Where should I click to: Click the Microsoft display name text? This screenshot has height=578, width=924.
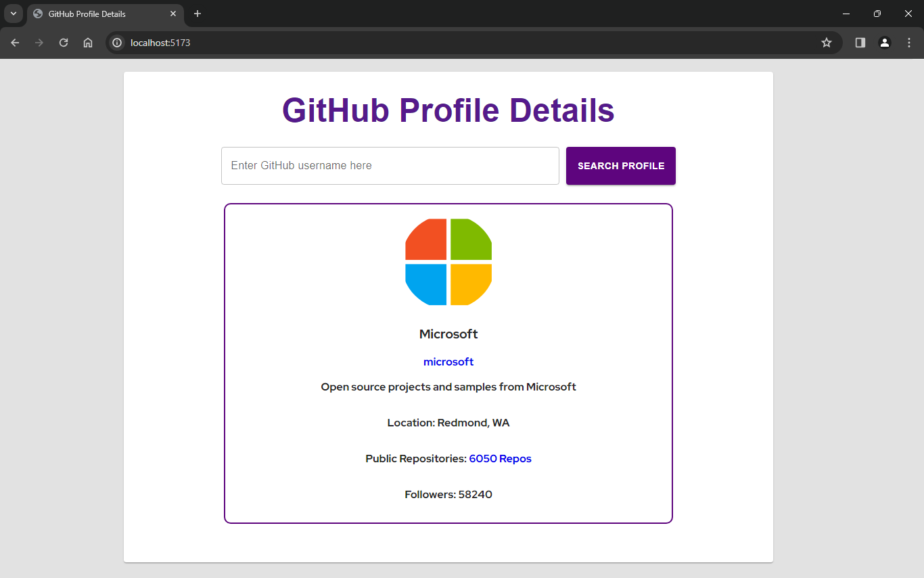[x=448, y=334]
